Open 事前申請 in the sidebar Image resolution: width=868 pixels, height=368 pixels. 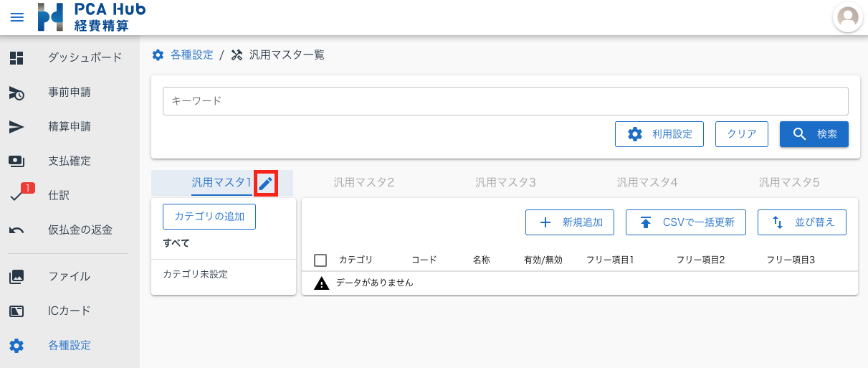pos(70,93)
